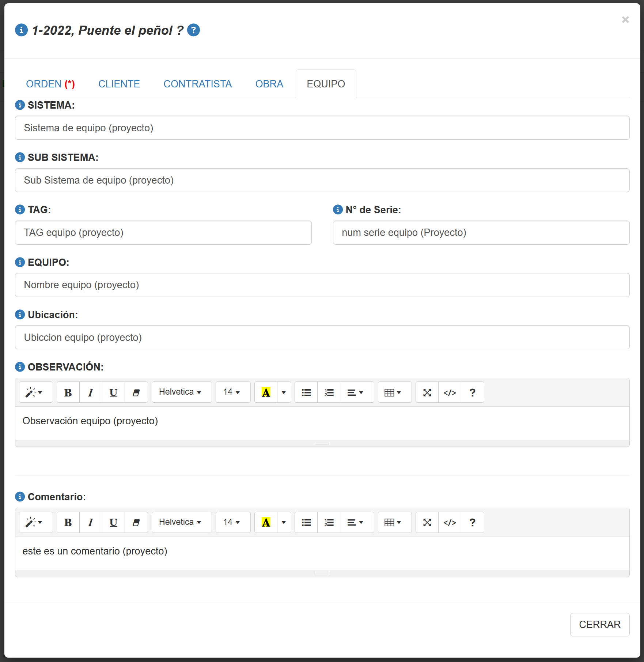Screen dimensions: 644x662
Task: Apply yellow highlight color in Observación toolbar
Action: point(266,392)
